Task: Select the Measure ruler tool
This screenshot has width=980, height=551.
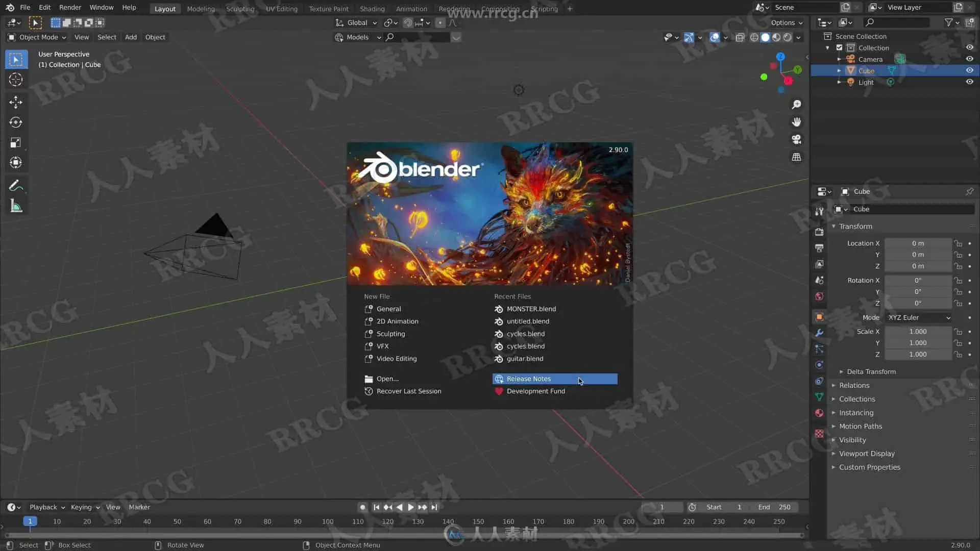Action: [16, 206]
